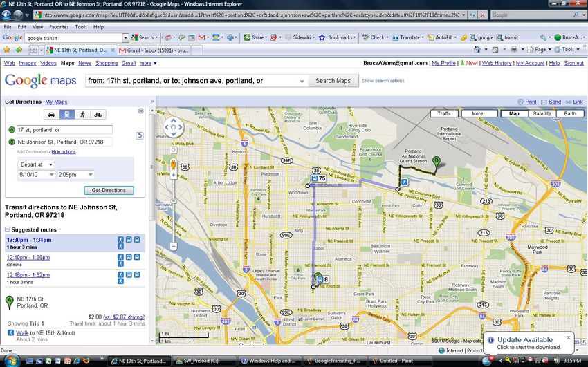588x367 pixels.
Task: Select the bicycling directions icon
Action: 98,115
